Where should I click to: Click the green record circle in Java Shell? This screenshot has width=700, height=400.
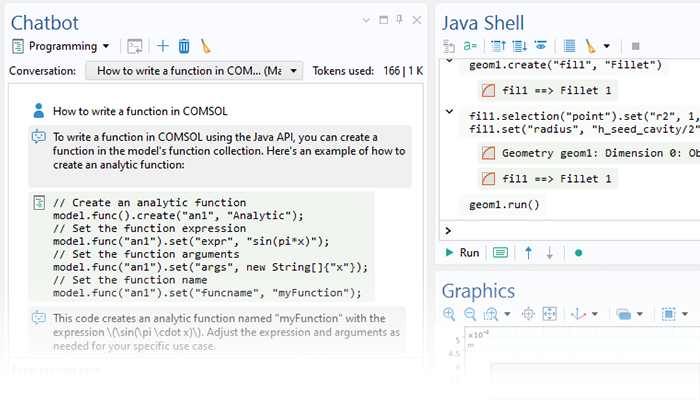coord(579,253)
